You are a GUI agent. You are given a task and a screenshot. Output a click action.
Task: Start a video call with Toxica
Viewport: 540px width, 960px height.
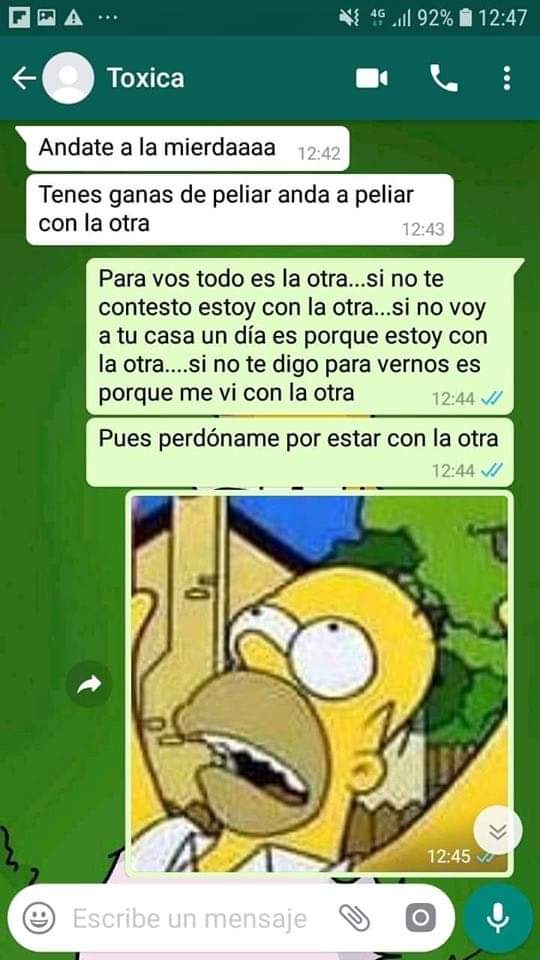[372, 78]
